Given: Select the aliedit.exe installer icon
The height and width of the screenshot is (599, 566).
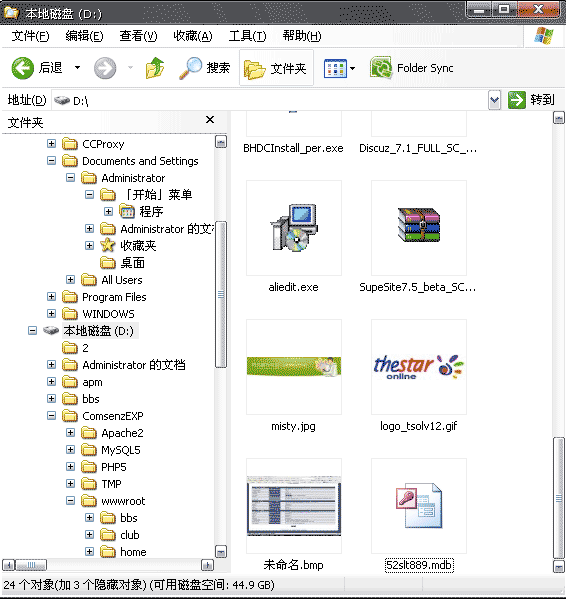Looking at the screenshot, I should tap(294, 228).
